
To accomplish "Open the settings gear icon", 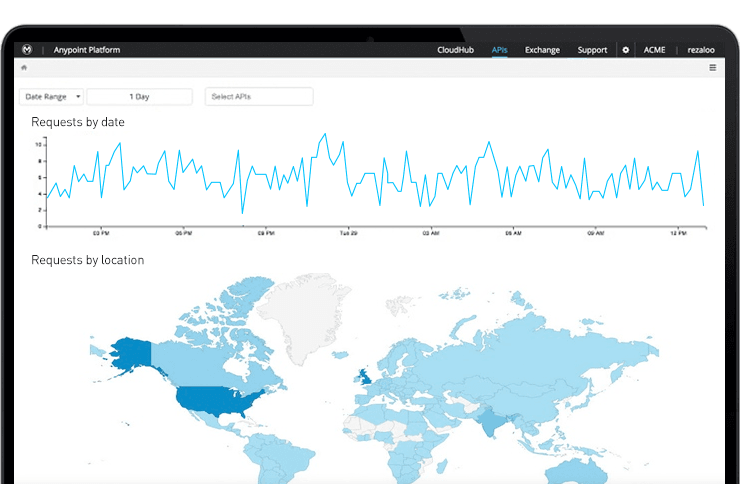I will click(x=626, y=50).
